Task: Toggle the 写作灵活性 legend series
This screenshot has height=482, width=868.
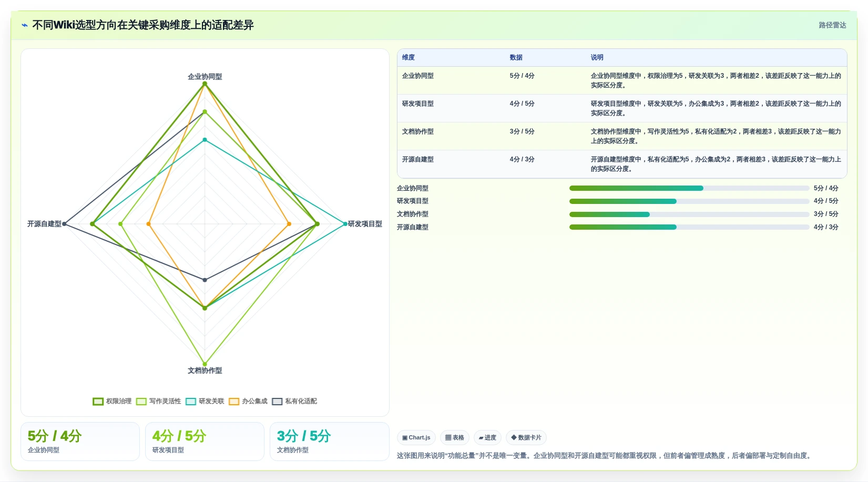Action: (158, 401)
